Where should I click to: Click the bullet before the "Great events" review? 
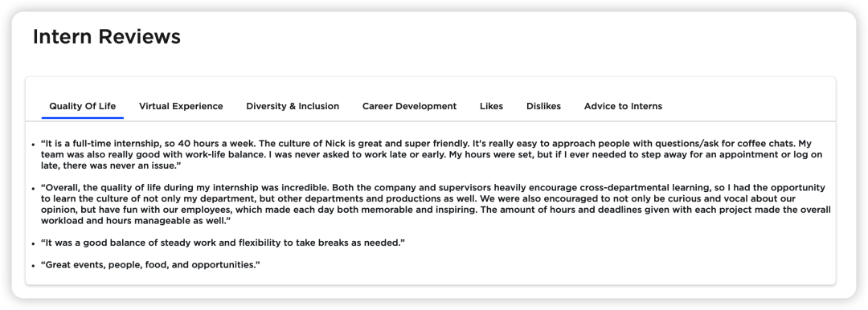pyautogui.click(x=34, y=266)
